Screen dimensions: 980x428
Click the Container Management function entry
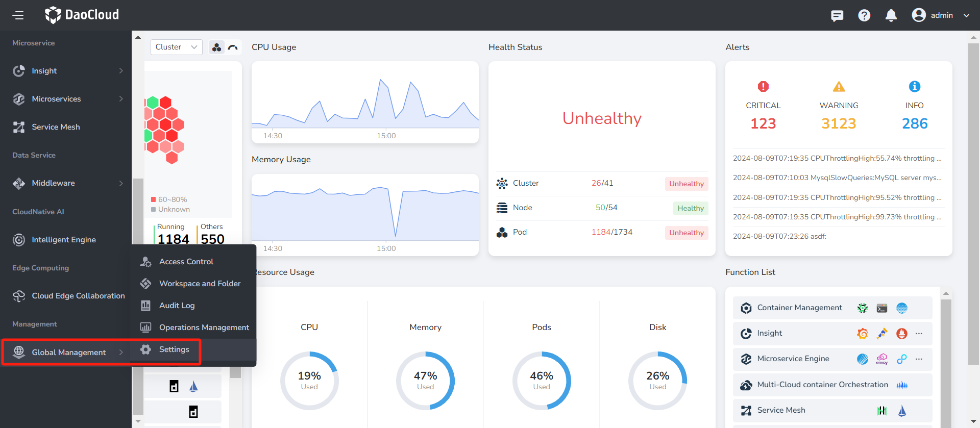point(799,308)
